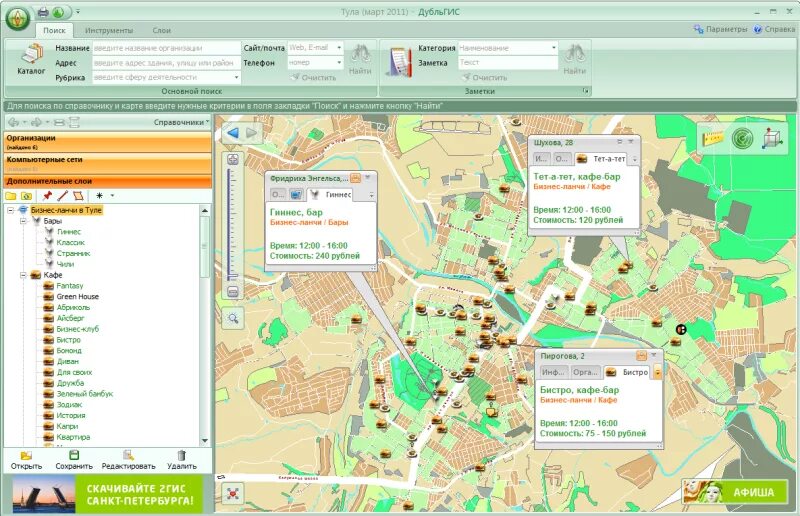Expand tab list arrow in Пирогова, 2 card

pos(658,373)
